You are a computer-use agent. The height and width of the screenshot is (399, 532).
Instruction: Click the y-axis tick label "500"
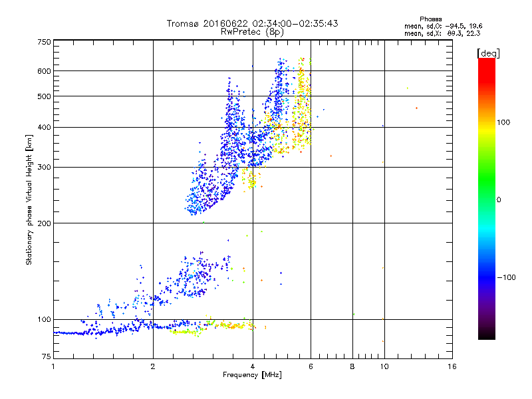(x=44, y=96)
